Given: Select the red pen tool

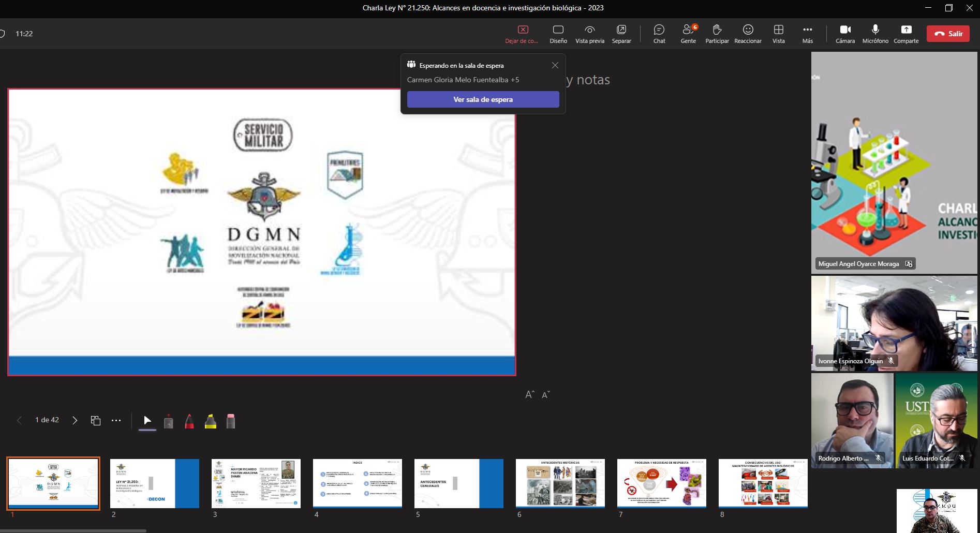Looking at the screenshot, I should click(x=189, y=421).
